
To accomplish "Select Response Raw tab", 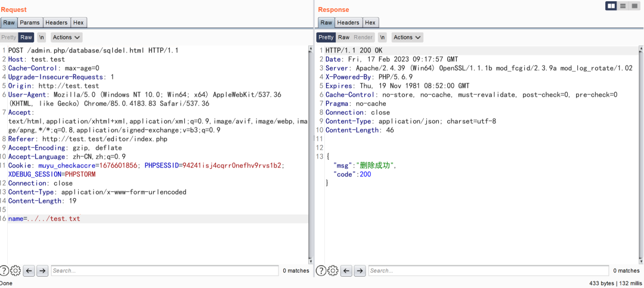I will (326, 23).
